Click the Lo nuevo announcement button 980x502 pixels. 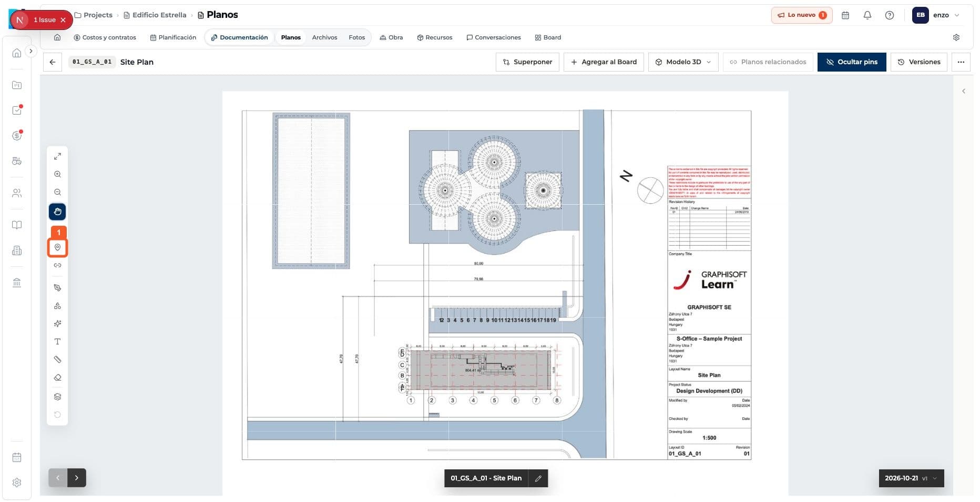[x=802, y=15]
